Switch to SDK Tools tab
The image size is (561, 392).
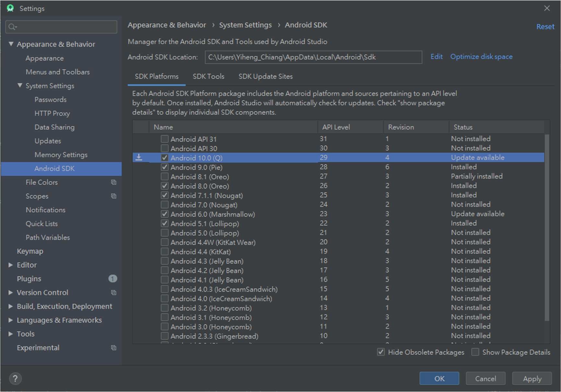tap(208, 76)
